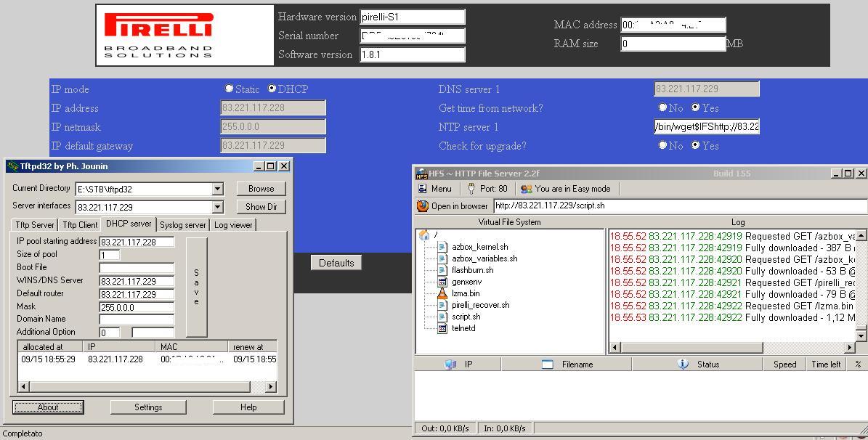Viewport: 868px width, 440px height.
Task: Click the IP column header icon in HFS
Action: pos(450,364)
